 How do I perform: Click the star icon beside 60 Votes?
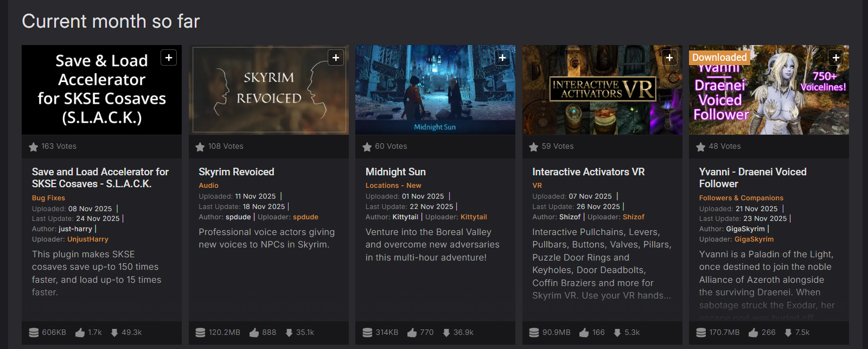click(367, 147)
